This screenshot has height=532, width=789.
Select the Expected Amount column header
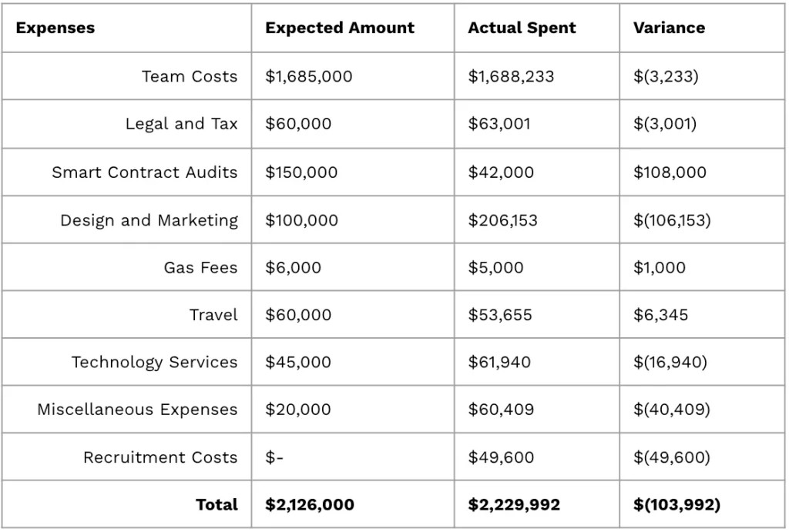coord(339,28)
